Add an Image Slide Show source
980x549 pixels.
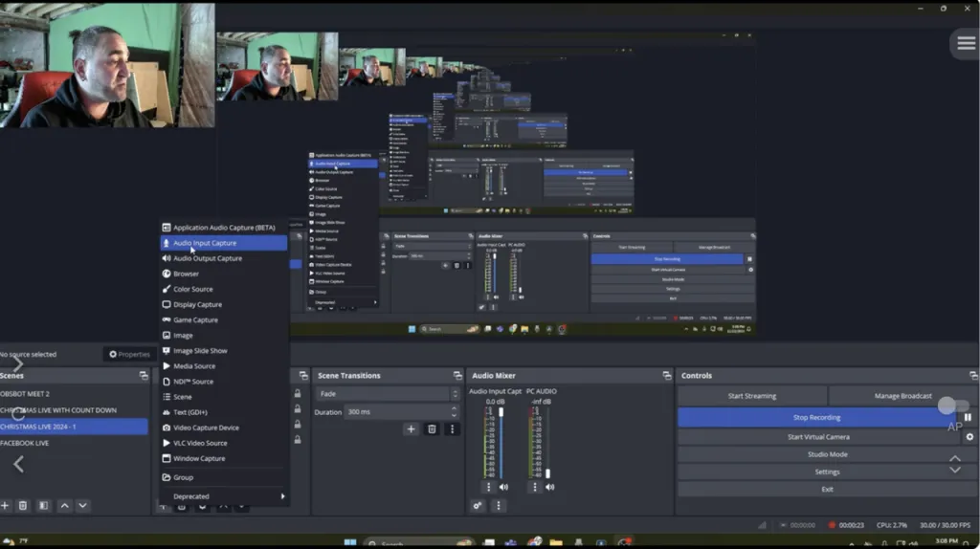223,350
